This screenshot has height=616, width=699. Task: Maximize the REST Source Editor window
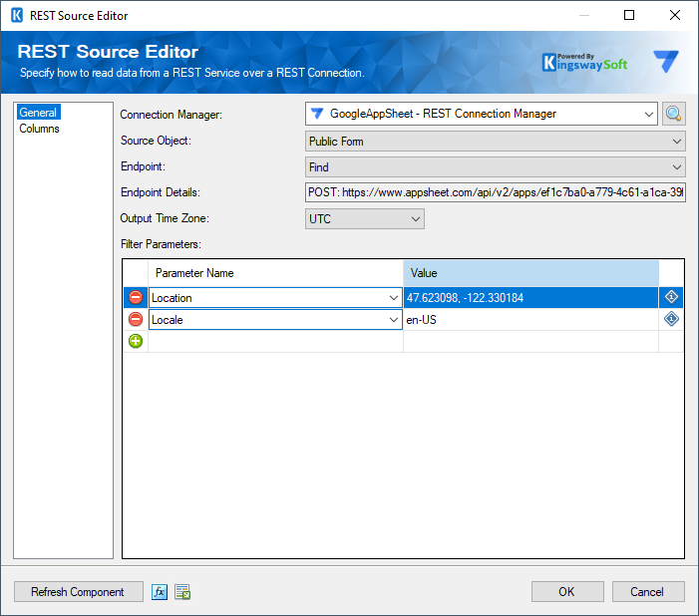[629, 15]
